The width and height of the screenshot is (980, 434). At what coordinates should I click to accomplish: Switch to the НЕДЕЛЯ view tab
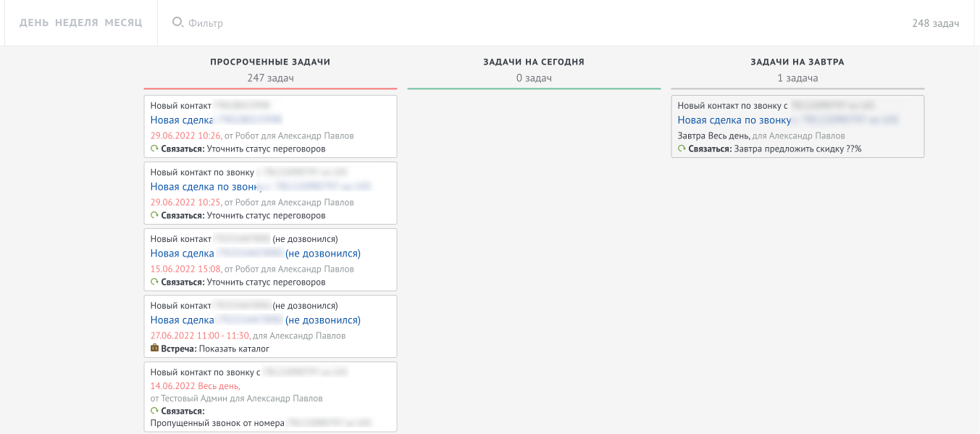click(x=76, y=22)
